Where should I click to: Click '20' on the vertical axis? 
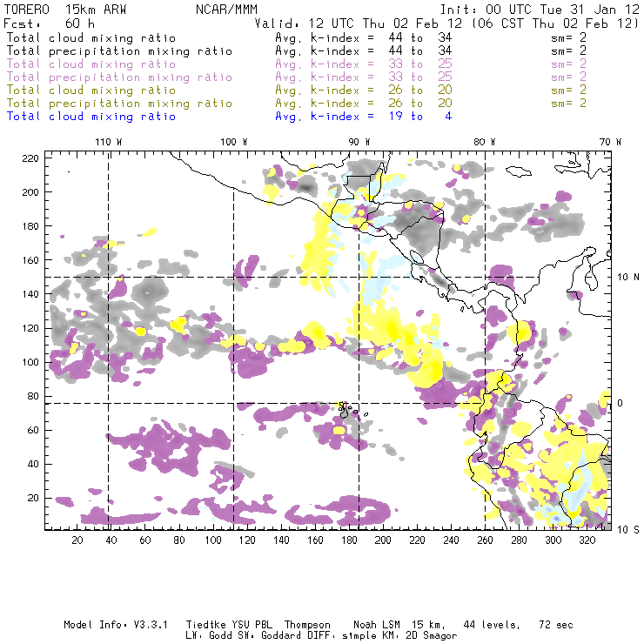[33, 498]
